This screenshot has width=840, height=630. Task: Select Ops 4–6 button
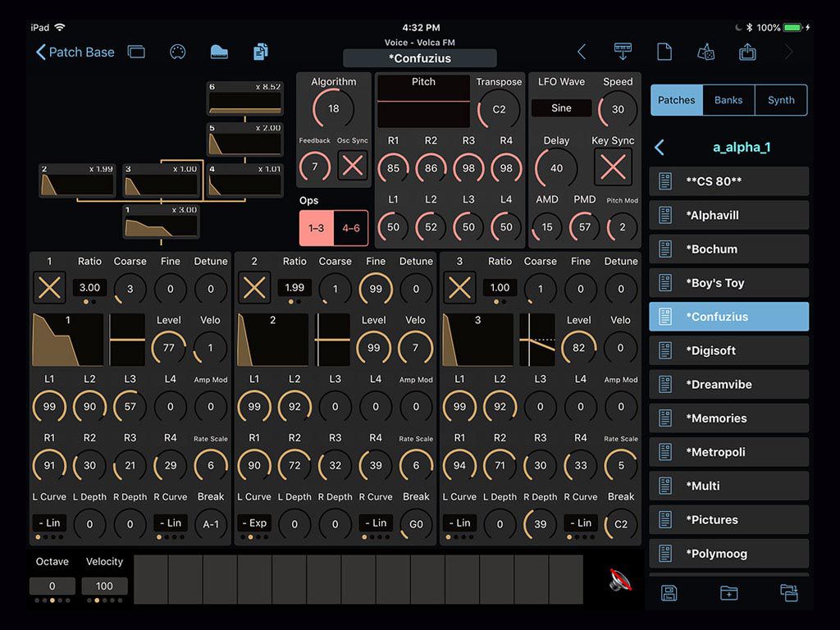351,228
